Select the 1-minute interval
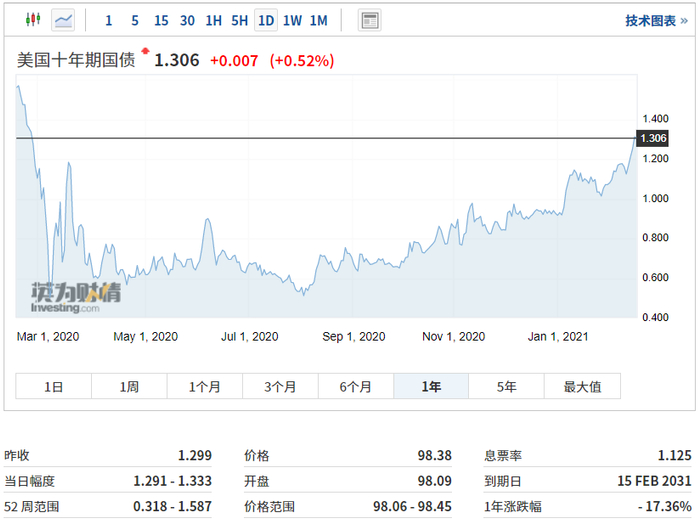 (108, 20)
